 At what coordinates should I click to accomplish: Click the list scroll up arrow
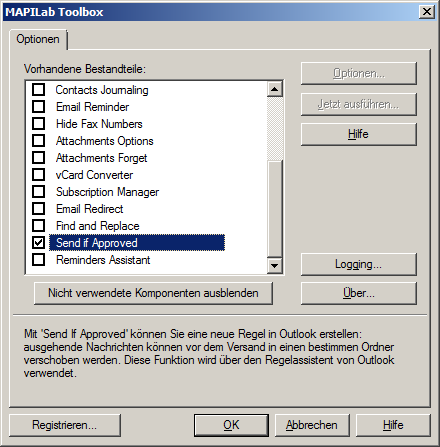[x=275, y=89]
